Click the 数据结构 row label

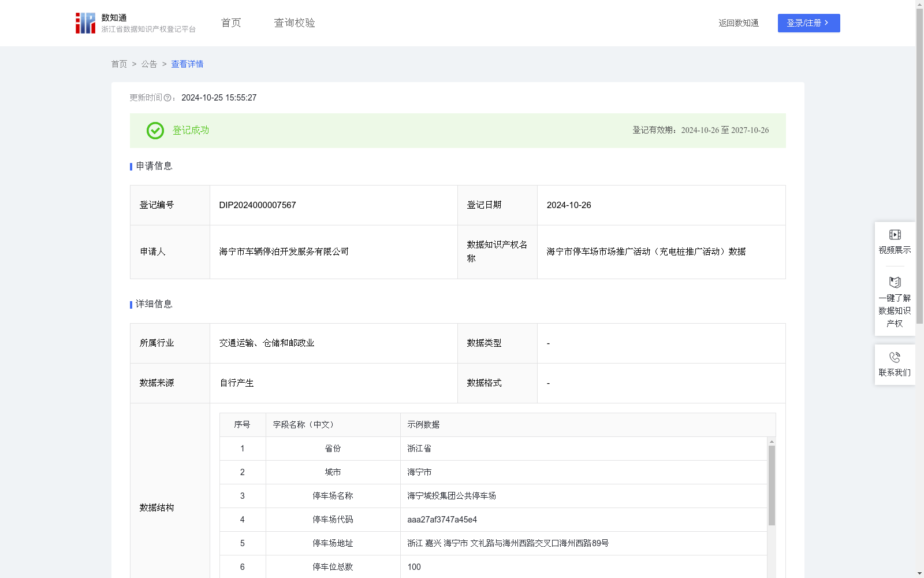(157, 508)
